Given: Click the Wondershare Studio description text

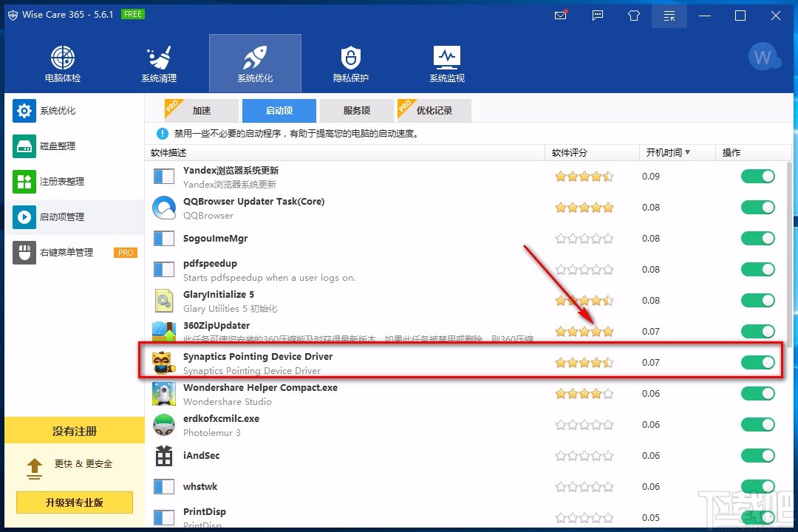Looking at the screenshot, I should 228,402.
